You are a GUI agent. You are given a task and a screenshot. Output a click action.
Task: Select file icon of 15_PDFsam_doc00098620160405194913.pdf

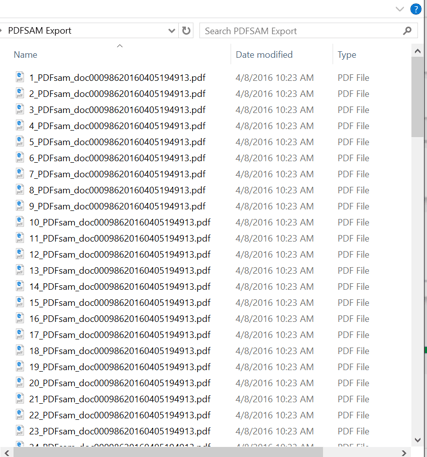(x=20, y=302)
